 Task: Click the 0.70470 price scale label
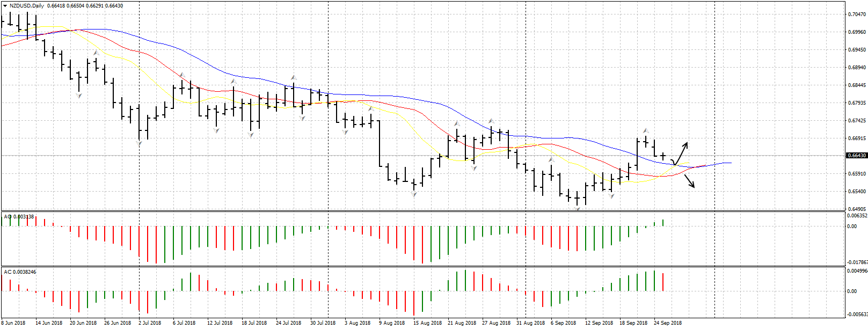coord(856,14)
